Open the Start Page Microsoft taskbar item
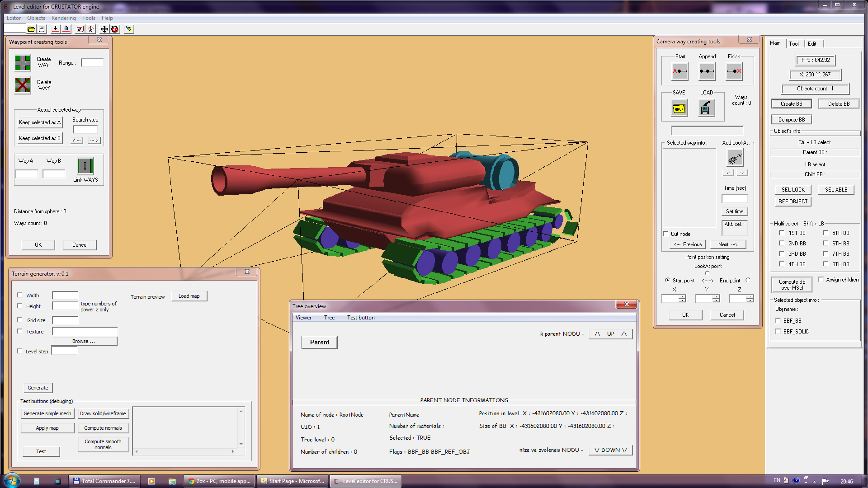 [x=292, y=481]
